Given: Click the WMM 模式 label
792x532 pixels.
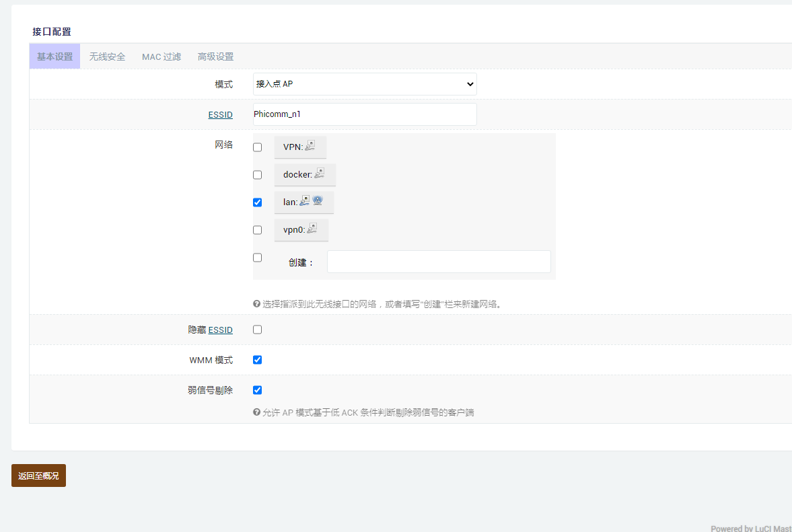Looking at the screenshot, I should 211,360.
